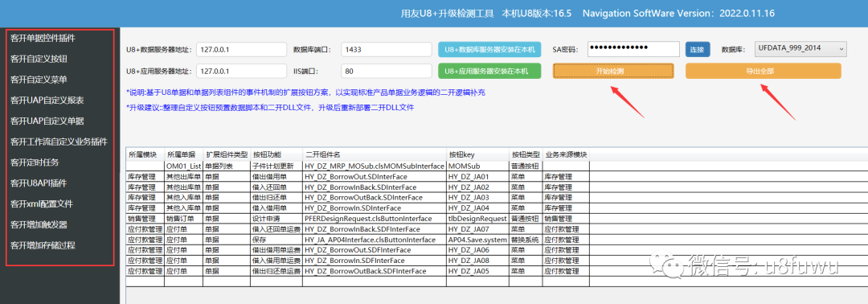Screen dimensions: 868x304
Task: Select the HY_DZ_JA07 key cell
Action: click(477, 228)
